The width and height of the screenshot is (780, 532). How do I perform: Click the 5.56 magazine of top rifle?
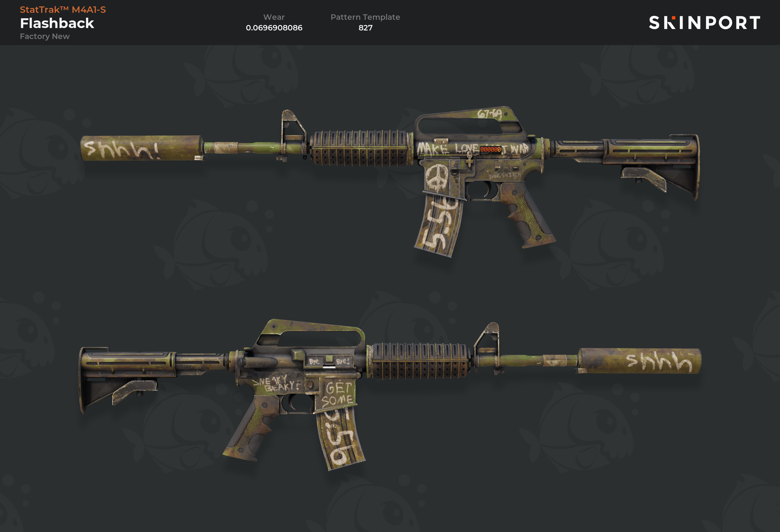pos(438,225)
